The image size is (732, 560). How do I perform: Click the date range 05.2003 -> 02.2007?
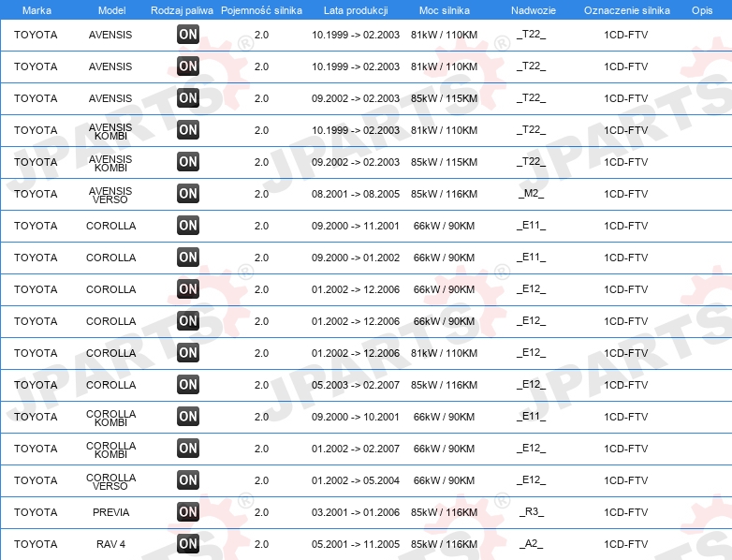click(356, 385)
